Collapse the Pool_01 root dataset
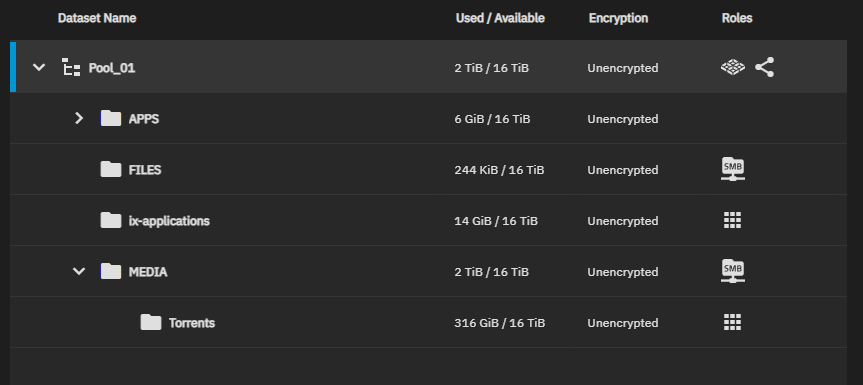863x385 pixels. tap(39, 68)
